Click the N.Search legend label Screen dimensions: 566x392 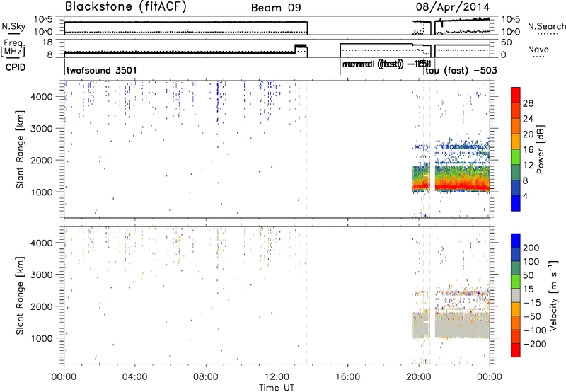(547, 26)
